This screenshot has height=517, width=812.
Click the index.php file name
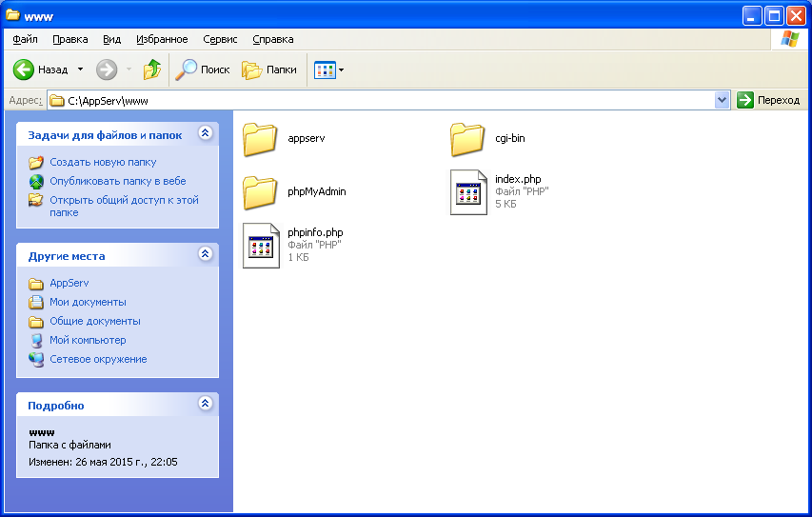click(518, 179)
